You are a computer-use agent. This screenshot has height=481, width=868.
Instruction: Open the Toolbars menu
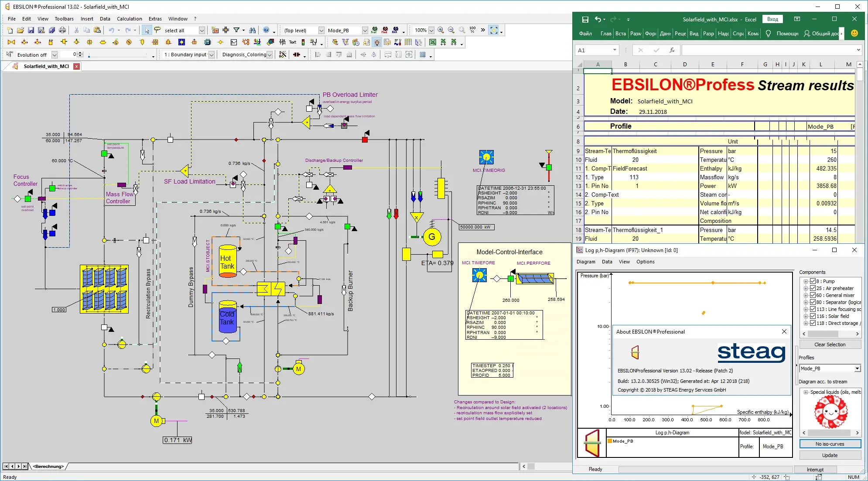(x=64, y=19)
